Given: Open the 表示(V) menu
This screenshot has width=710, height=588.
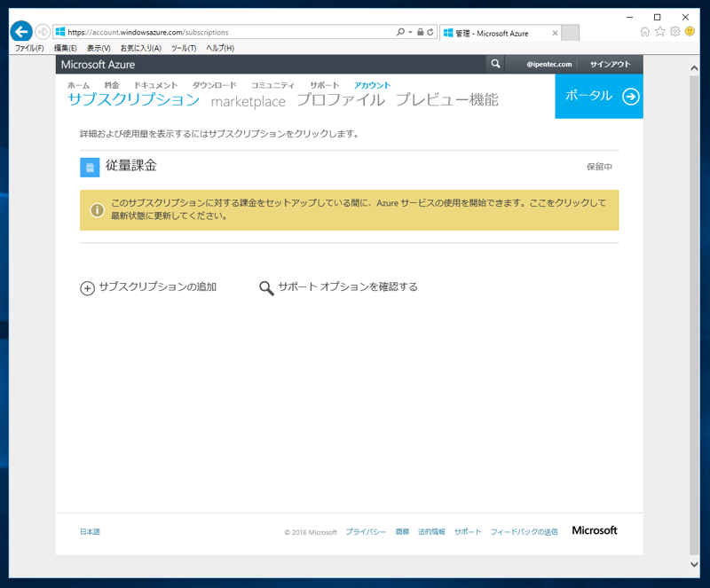Looking at the screenshot, I should (99, 48).
